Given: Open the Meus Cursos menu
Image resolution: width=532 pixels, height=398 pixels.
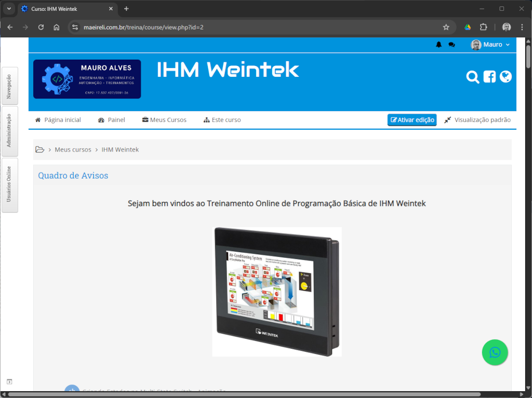Looking at the screenshot, I should coord(164,120).
